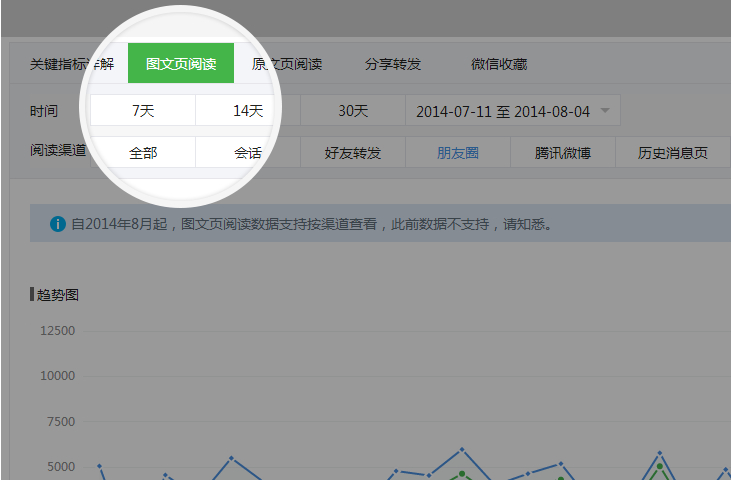Click the 阅读渠道 row label

(58, 150)
